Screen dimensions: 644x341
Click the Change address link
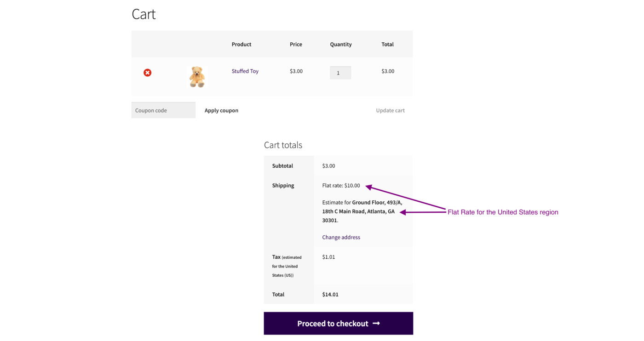(341, 237)
